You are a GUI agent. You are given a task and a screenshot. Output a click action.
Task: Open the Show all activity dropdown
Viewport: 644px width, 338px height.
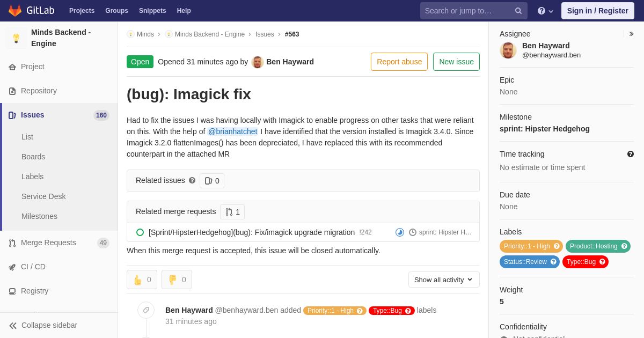[444, 280]
